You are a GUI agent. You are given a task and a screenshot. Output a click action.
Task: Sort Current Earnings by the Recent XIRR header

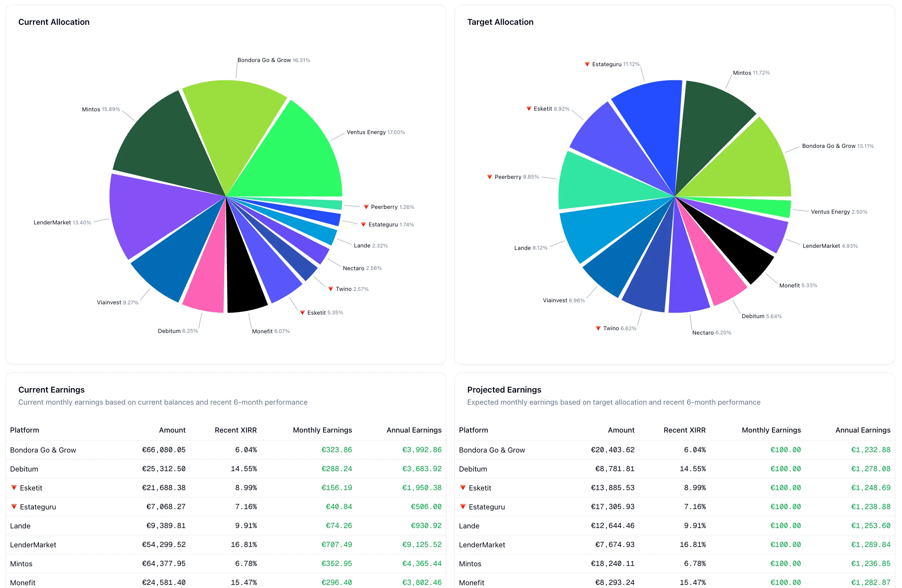coord(236,430)
